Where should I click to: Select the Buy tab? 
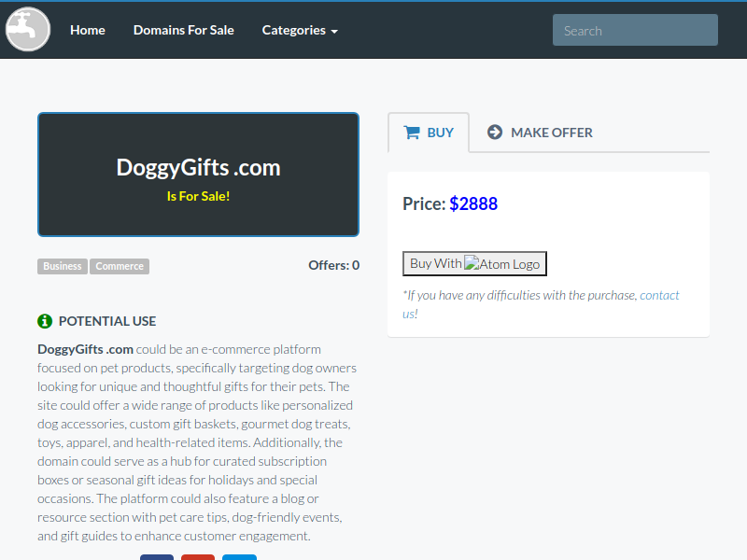tap(429, 133)
